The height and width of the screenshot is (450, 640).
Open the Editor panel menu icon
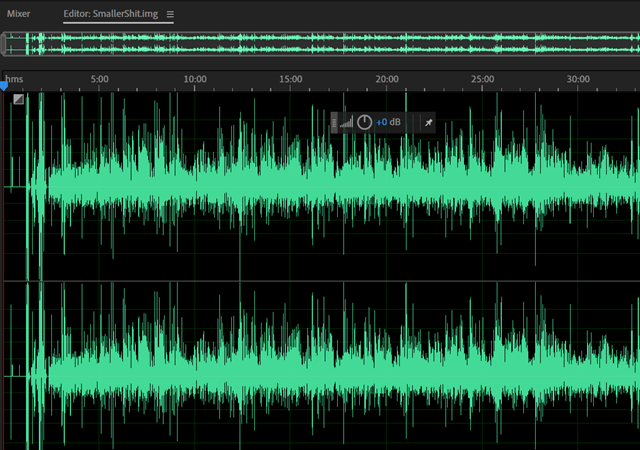(x=170, y=14)
